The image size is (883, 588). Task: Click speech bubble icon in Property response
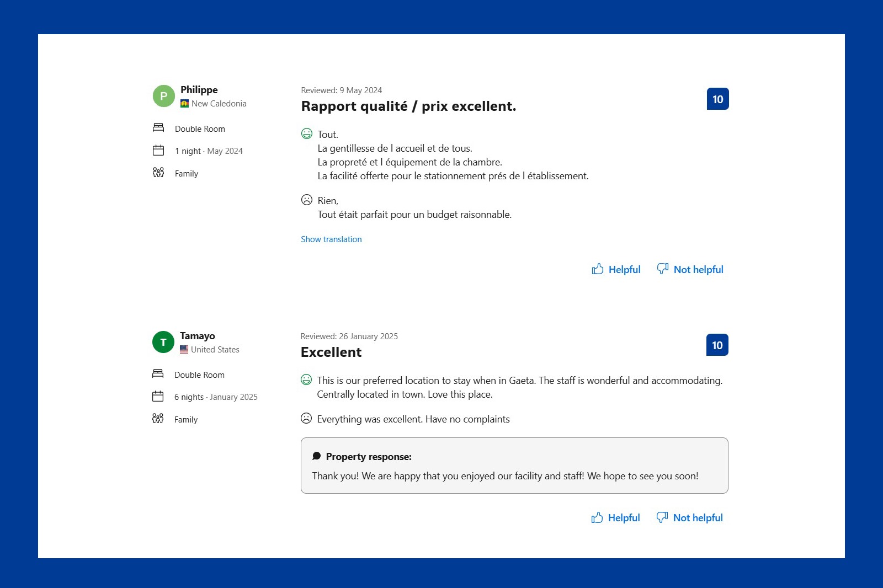pyautogui.click(x=316, y=456)
